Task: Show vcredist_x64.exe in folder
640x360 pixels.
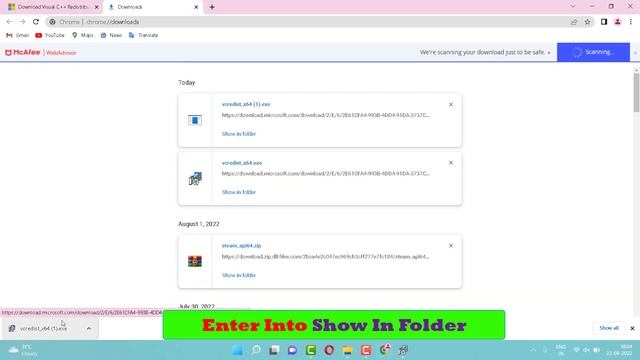Action: point(239,192)
